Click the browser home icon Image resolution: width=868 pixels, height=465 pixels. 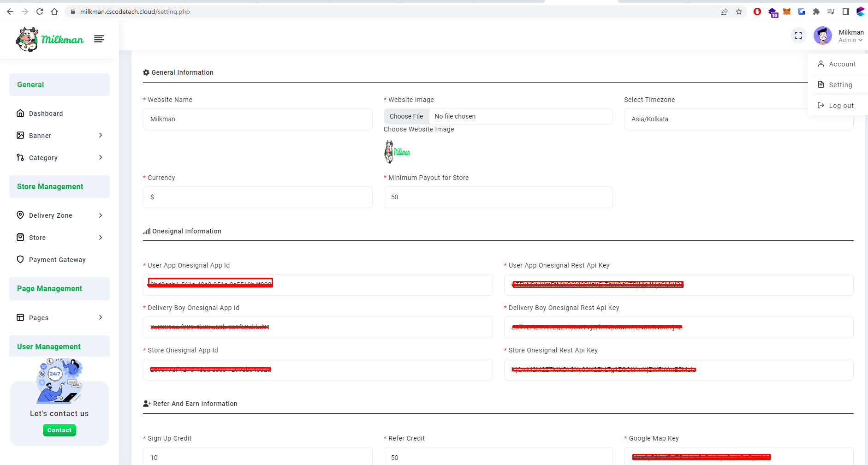coord(54,12)
